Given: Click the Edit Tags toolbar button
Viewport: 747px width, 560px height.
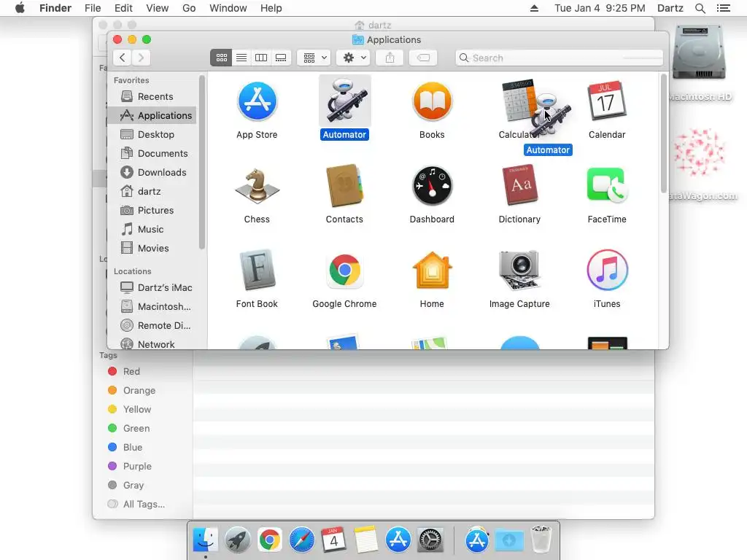Looking at the screenshot, I should 423,58.
